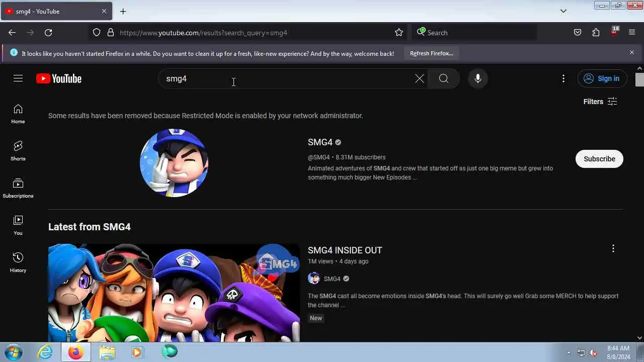Click the tracking protection shield icon
This screenshot has width=644, height=362.
pos(97,33)
